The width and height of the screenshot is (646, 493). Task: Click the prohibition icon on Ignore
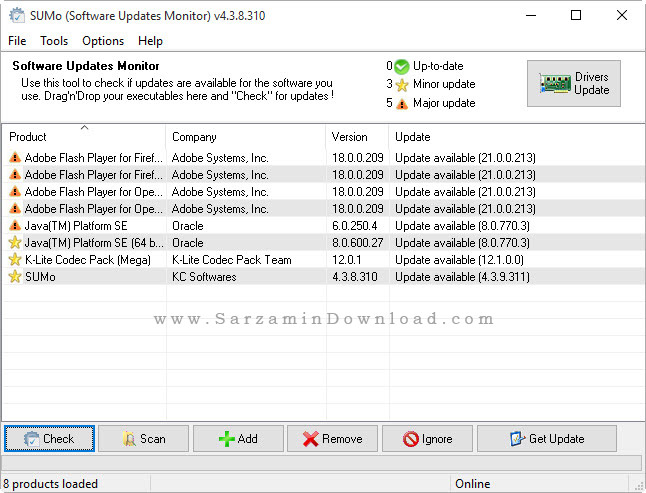click(x=411, y=439)
